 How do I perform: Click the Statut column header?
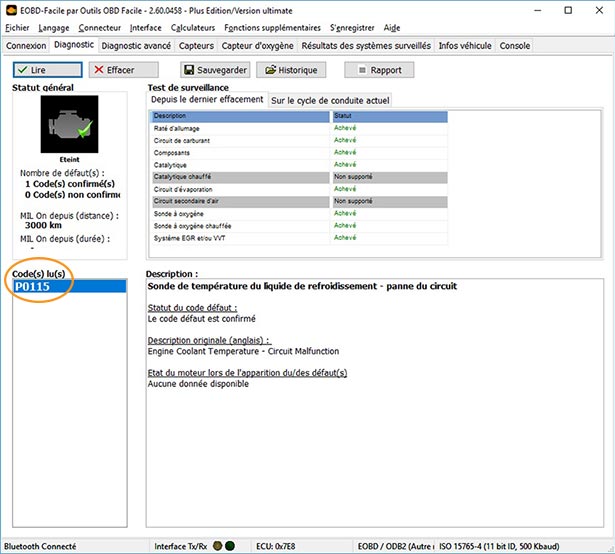pyautogui.click(x=390, y=116)
